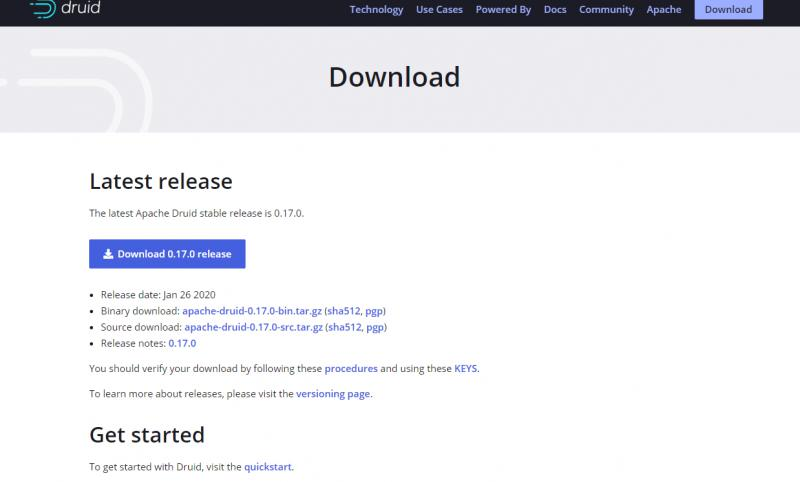The image size is (800, 482).
Task: Open the Community navigation item
Action: click(x=606, y=10)
